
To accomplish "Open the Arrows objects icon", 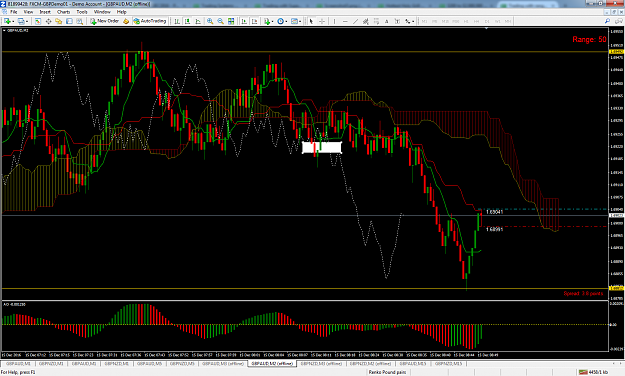I will pyautogui.click(x=407, y=21).
